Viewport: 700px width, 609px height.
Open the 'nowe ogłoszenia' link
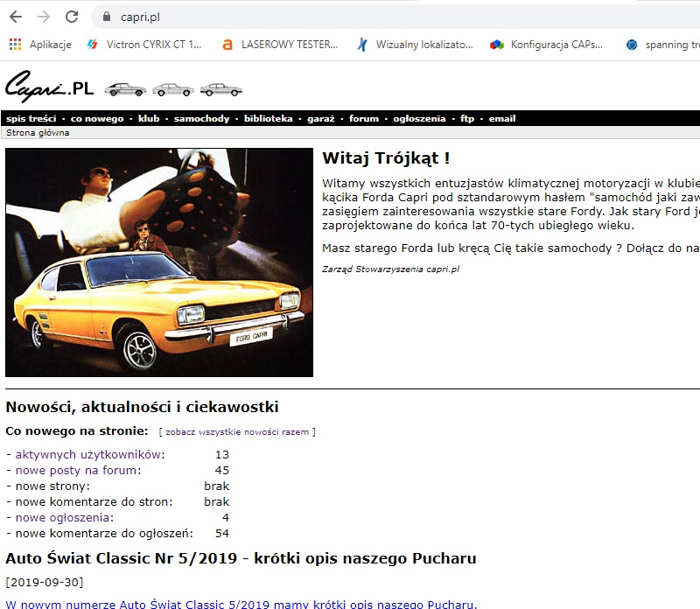(63, 517)
